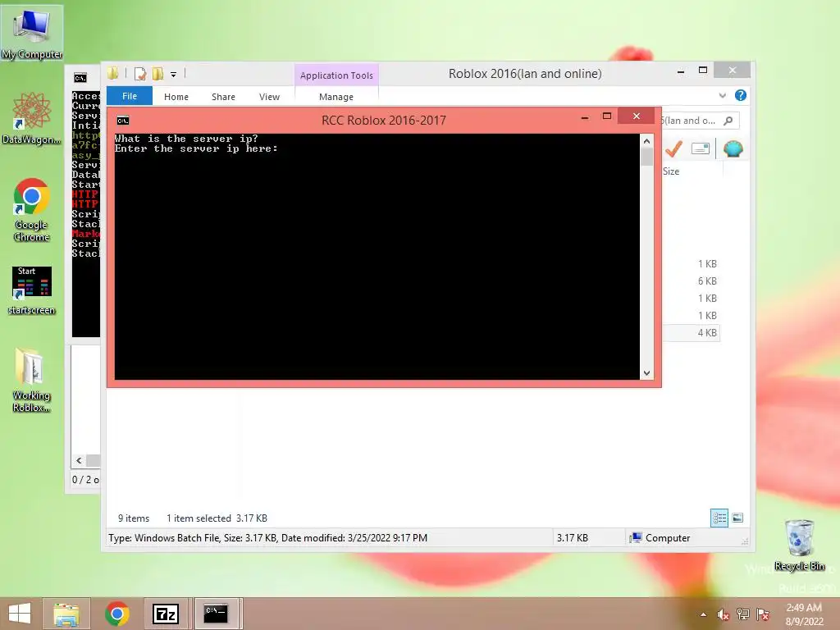Minimize the RCC Roblox 2016-2017 window

coord(585,116)
